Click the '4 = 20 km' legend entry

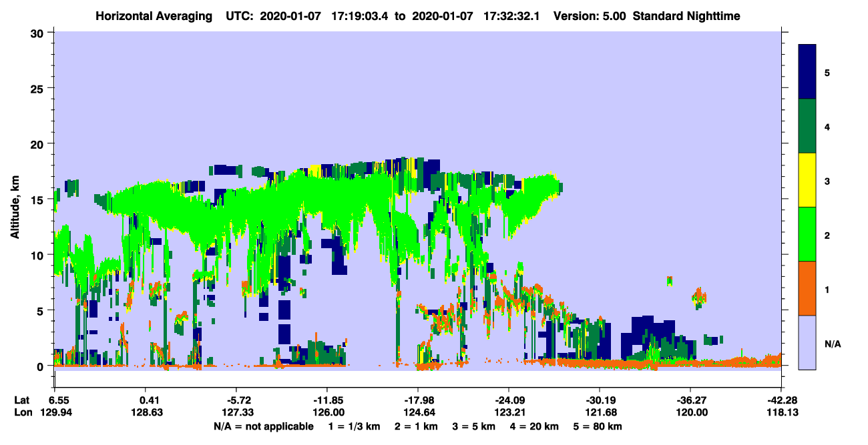tap(533, 426)
